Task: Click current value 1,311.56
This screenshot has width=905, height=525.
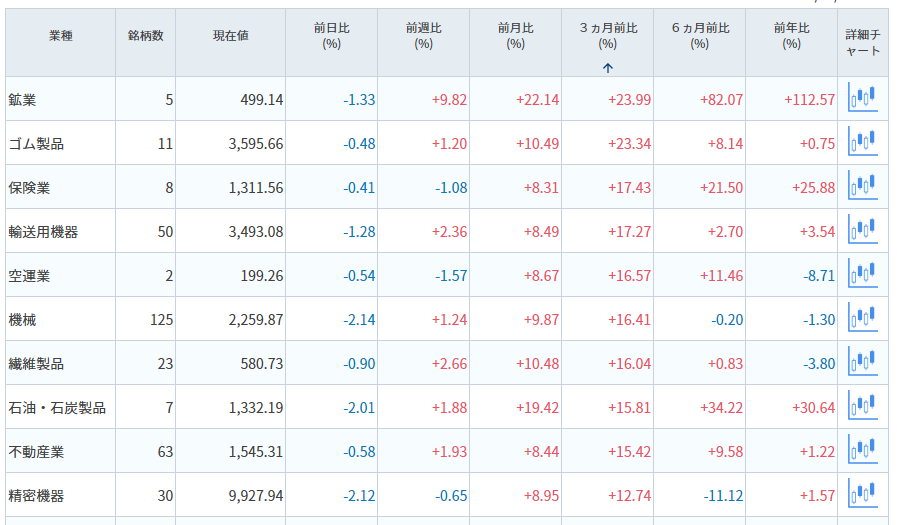Action: [256, 188]
